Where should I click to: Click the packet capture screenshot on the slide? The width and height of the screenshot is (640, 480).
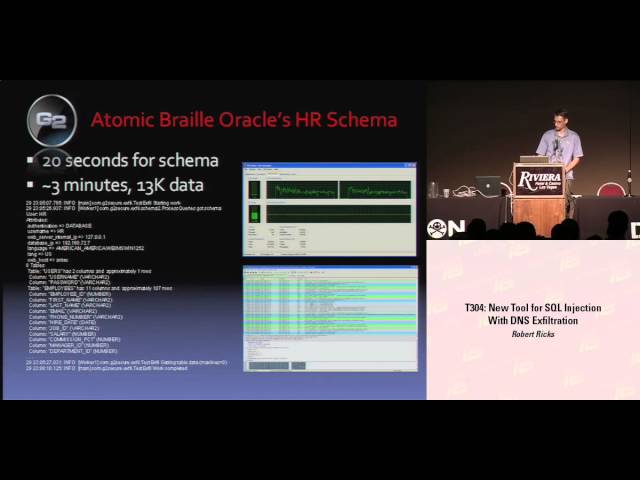pyautogui.click(x=330, y=318)
